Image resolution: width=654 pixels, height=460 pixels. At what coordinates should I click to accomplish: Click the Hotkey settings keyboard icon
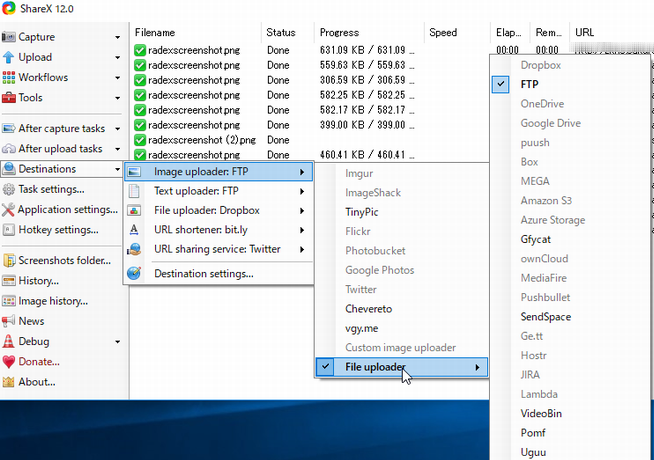point(9,230)
